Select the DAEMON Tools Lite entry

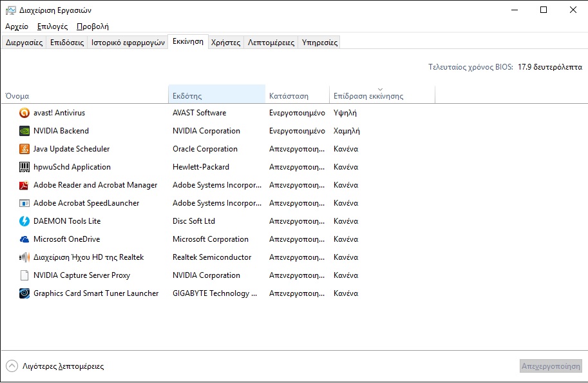pos(67,221)
